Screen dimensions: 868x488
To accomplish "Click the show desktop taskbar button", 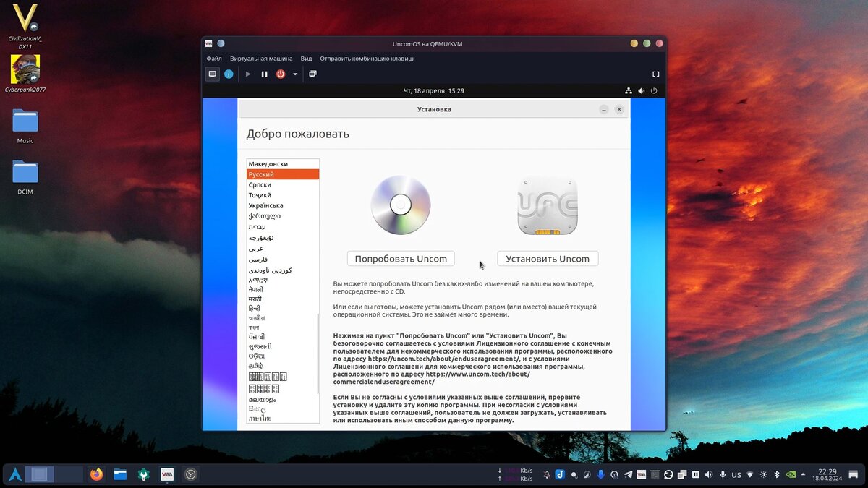I will pos(853,475).
